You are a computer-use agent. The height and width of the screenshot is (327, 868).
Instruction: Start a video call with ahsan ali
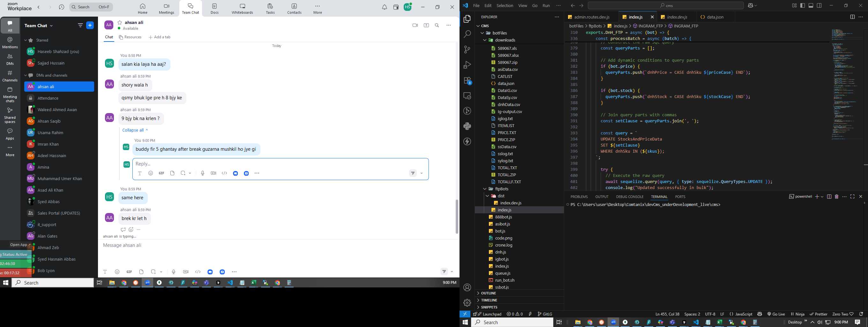coord(415,25)
